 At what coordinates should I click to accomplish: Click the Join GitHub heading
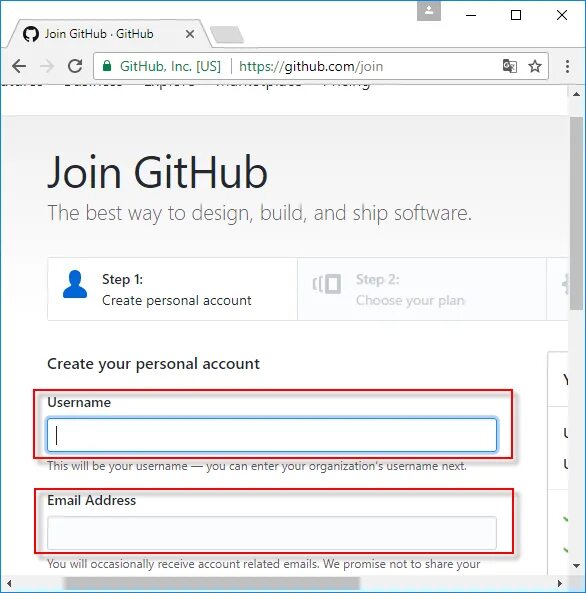click(157, 172)
